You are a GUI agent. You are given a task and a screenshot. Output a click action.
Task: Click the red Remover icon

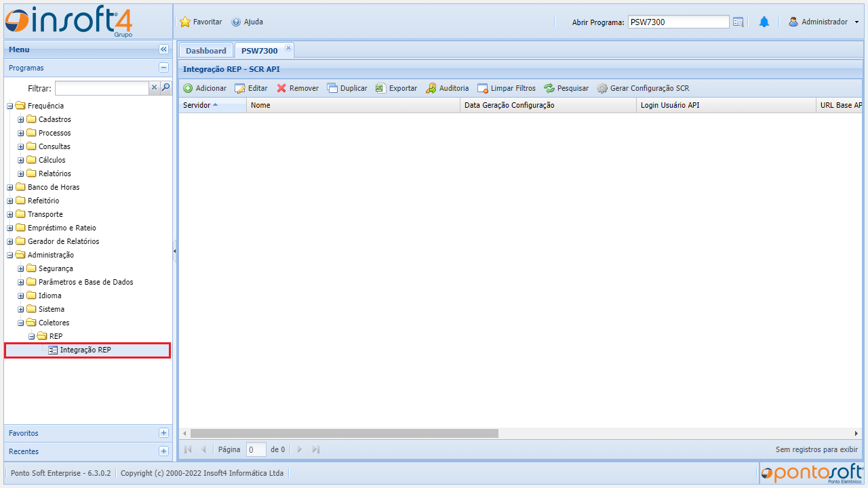[281, 87]
